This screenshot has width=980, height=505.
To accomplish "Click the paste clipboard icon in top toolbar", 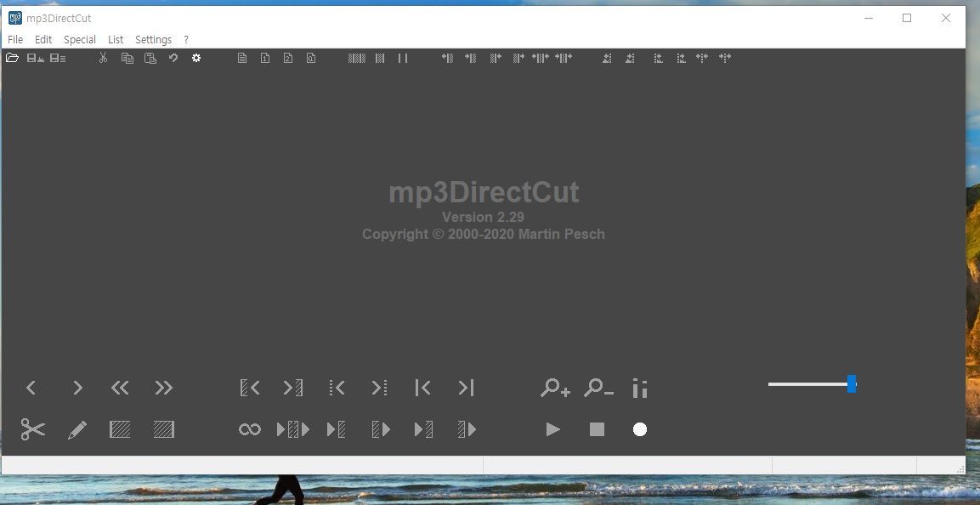I will coord(150,58).
